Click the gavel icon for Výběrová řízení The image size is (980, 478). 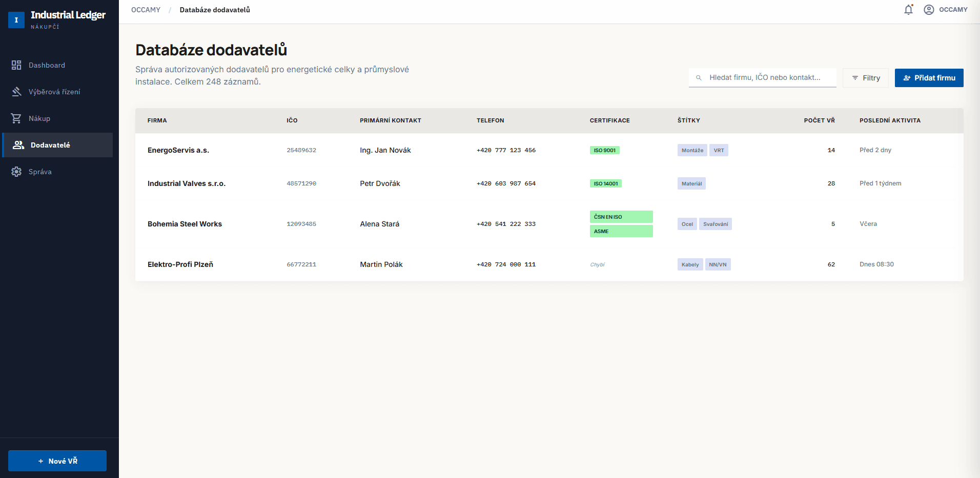(16, 92)
